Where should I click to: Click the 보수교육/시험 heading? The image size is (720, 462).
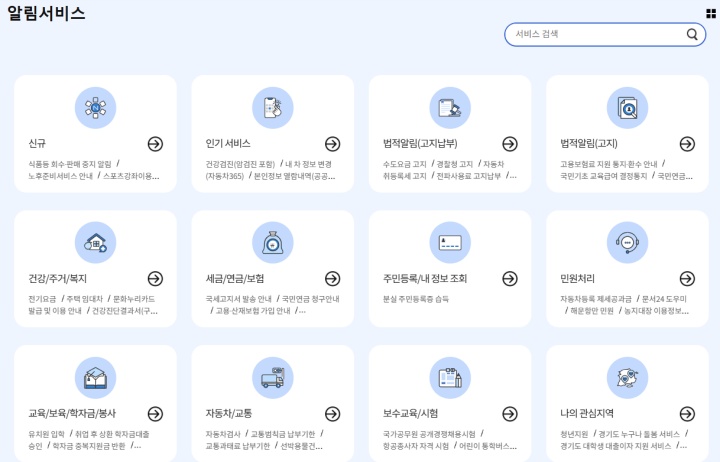click(x=411, y=413)
